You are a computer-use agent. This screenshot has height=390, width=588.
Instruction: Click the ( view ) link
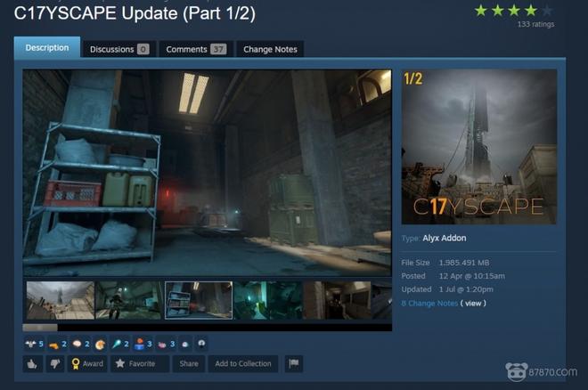tap(473, 304)
